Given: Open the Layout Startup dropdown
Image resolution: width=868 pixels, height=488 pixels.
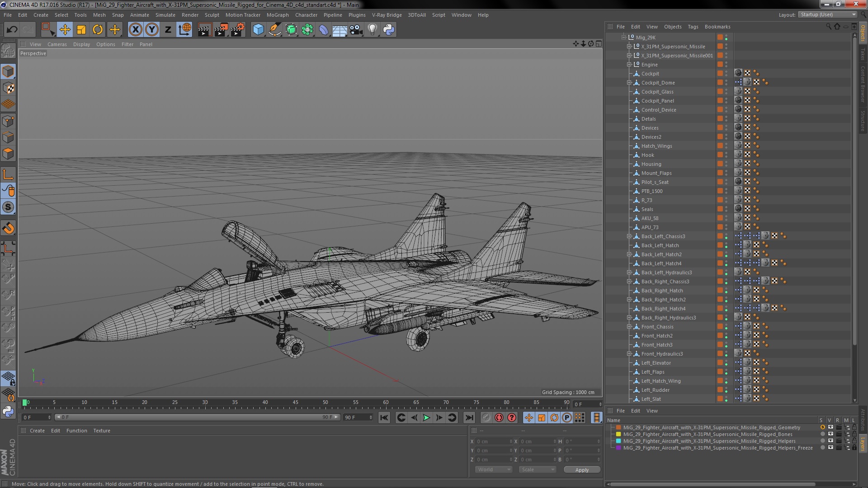Looking at the screenshot, I should coord(828,14).
